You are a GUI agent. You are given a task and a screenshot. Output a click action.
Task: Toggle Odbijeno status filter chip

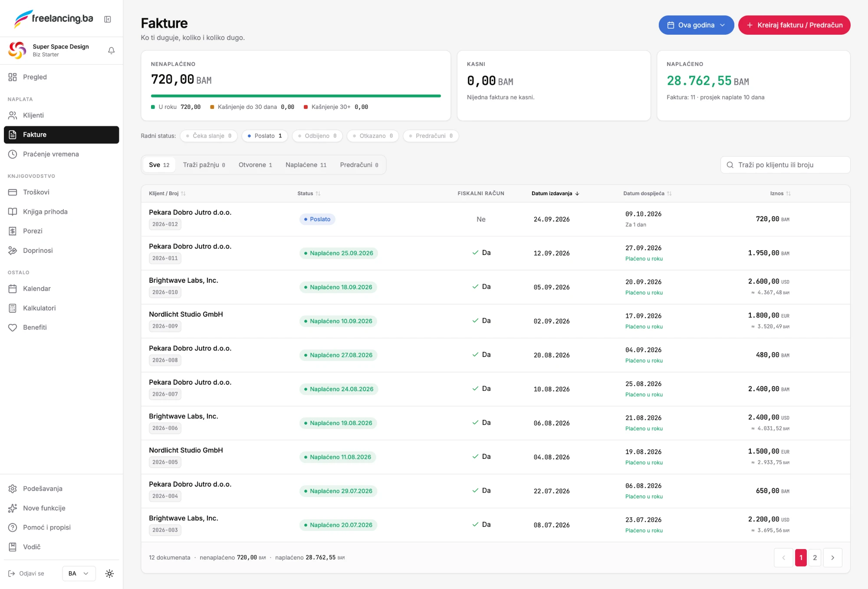(317, 136)
